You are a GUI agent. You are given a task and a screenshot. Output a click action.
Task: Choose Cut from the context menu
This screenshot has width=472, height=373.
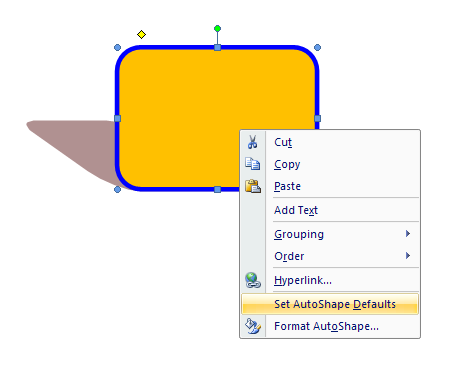point(330,142)
